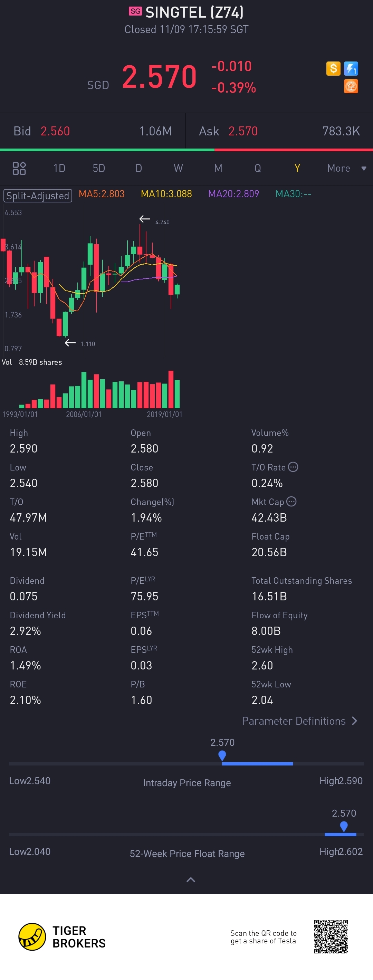The image size is (373, 980).
Task: Tap the bid/ask ratio bar
Action: tap(186, 150)
